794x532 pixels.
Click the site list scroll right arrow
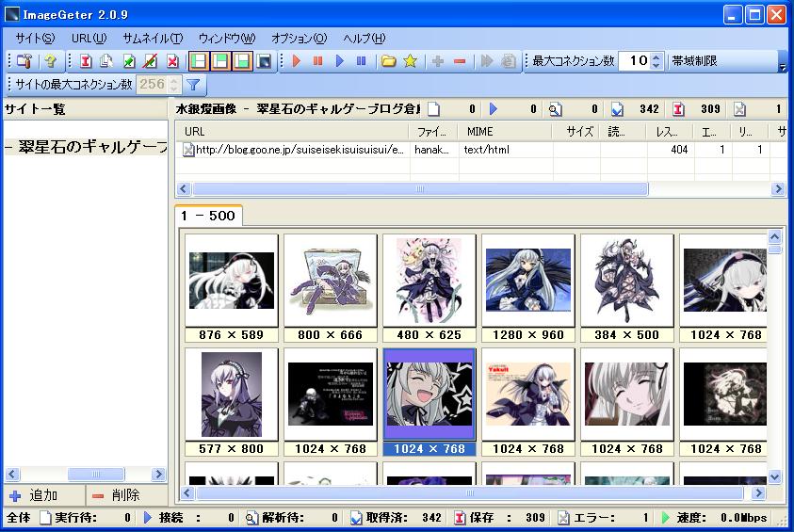point(158,475)
